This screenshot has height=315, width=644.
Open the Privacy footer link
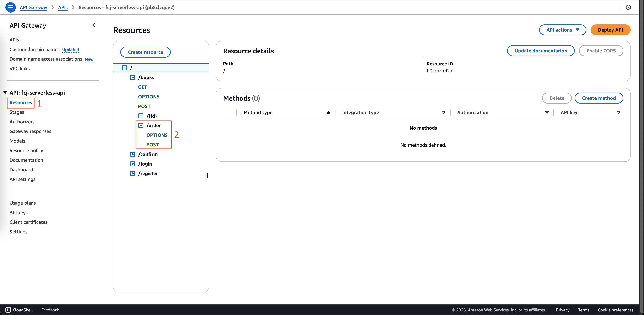(562, 310)
